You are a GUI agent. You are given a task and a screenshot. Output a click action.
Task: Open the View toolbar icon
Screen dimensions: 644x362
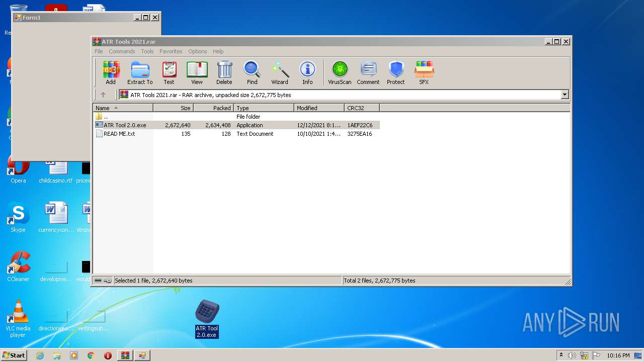(x=197, y=73)
